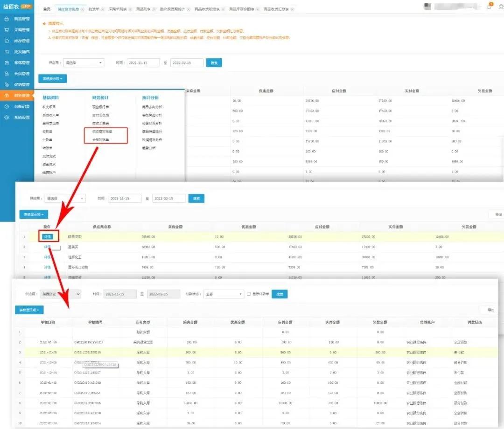The image size is (504, 429).
Task: Click the 采购管理 shopping cart icon
Action: (x=7, y=30)
